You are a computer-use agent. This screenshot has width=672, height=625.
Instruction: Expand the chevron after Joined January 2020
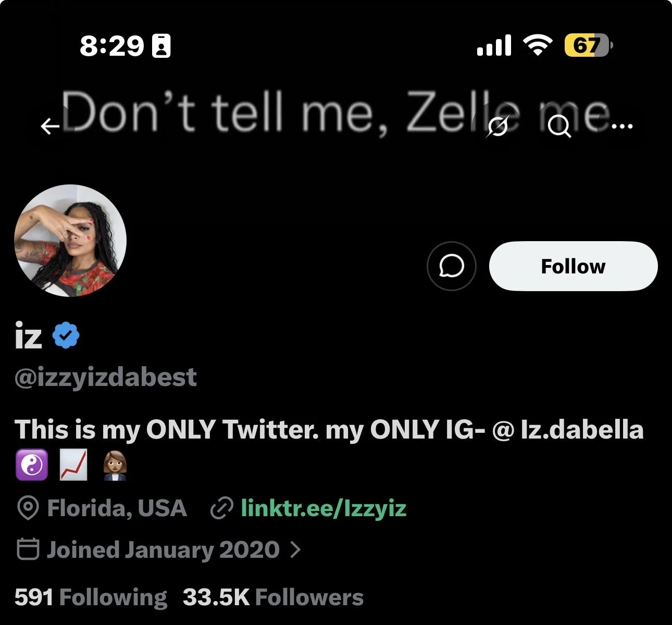pyautogui.click(x=295, y=549)
